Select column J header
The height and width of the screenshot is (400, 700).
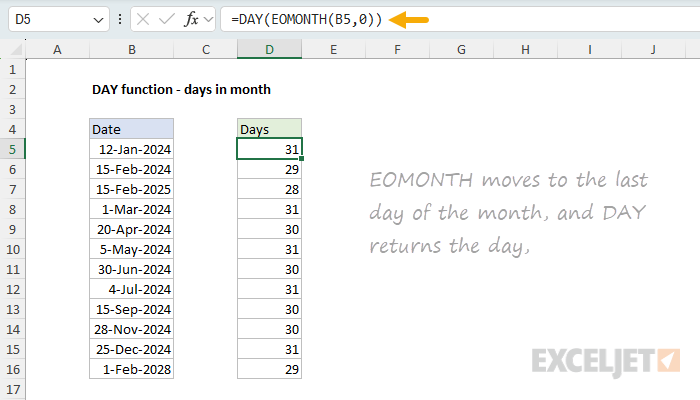654,50
